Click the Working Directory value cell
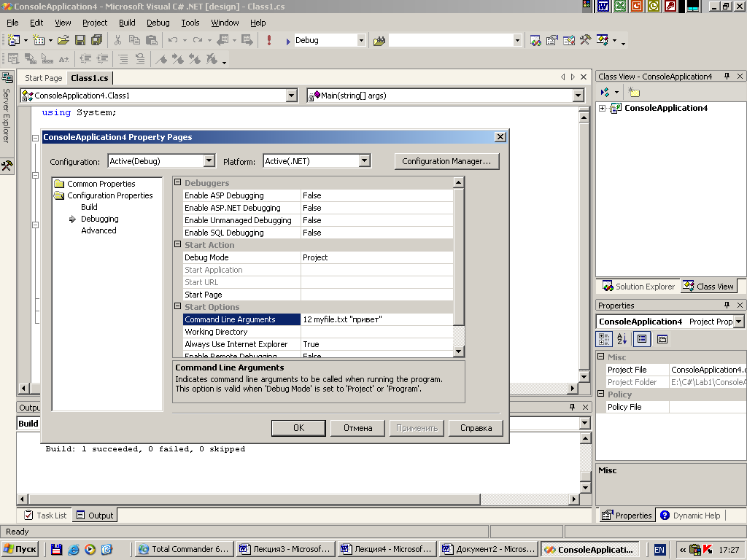This screenshot has height=560, width=747. pos(377,332)
